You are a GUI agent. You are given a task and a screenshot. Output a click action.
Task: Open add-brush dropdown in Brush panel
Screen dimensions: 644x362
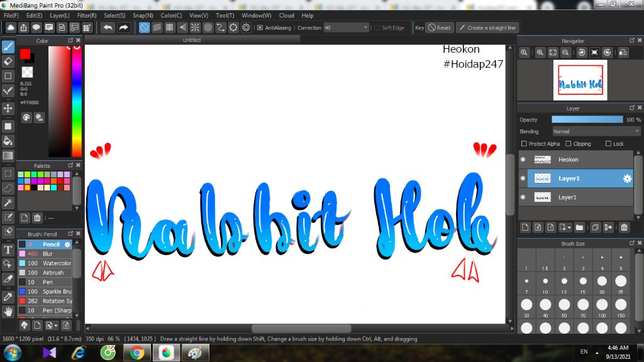coord(56,326)
